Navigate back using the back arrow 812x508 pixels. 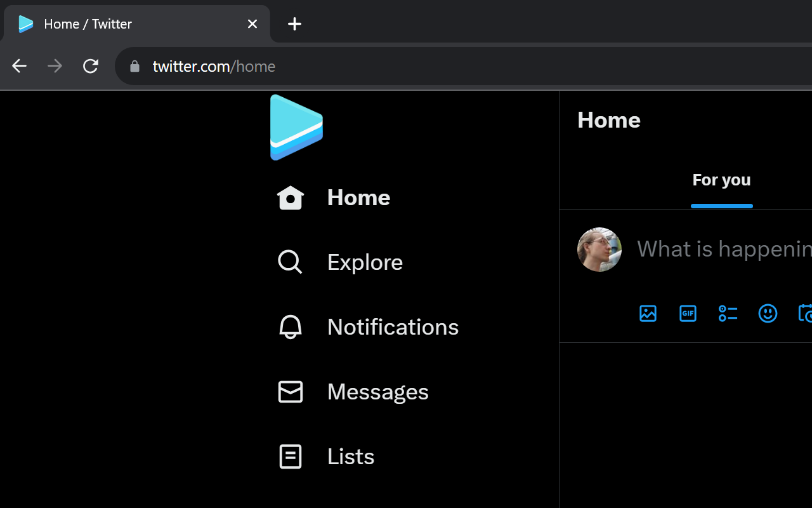18,65
